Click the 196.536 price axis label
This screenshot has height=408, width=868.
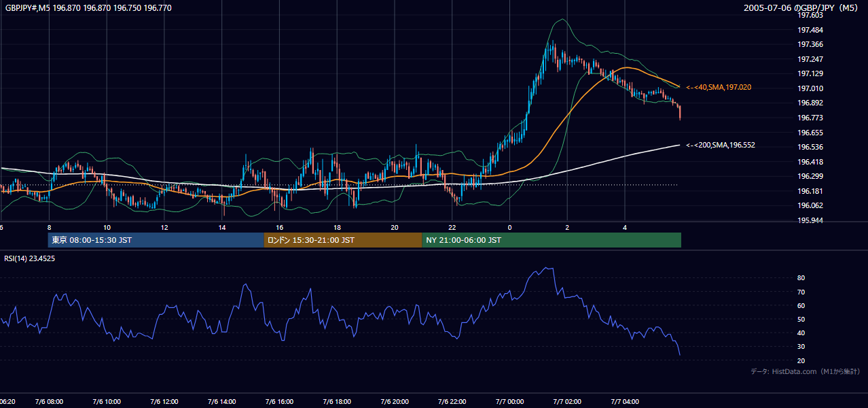coord(810,147)
